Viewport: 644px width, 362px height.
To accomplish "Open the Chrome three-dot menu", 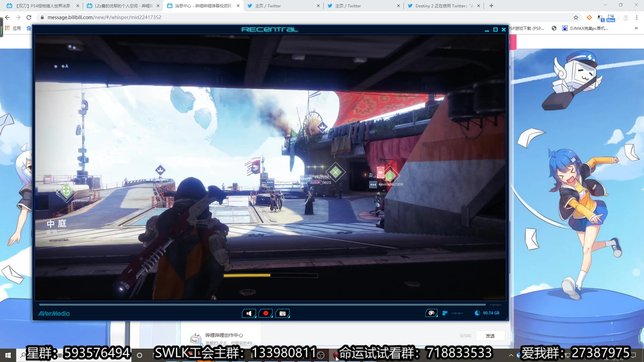I will click(x=637, y=17).
